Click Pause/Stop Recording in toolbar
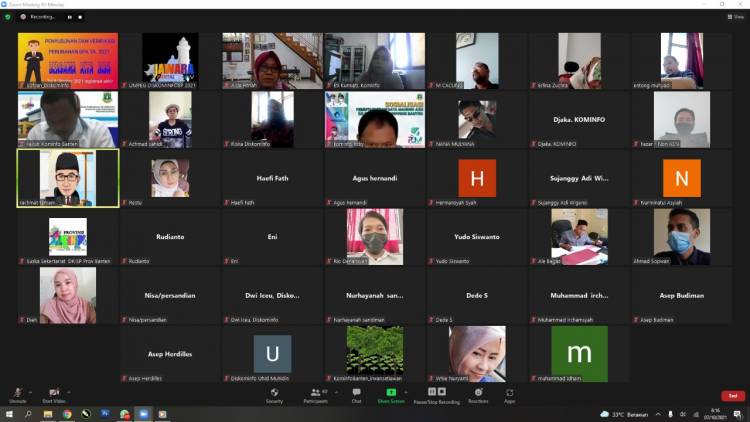 [436, 394]
